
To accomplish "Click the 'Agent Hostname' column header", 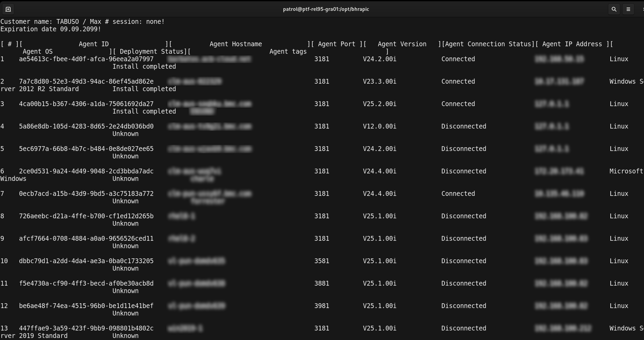I will 236,44.
